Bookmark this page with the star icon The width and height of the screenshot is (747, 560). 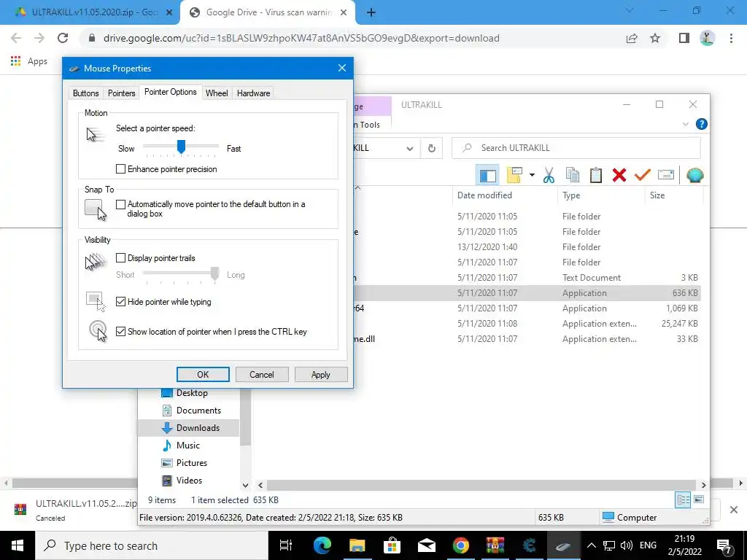655,38
